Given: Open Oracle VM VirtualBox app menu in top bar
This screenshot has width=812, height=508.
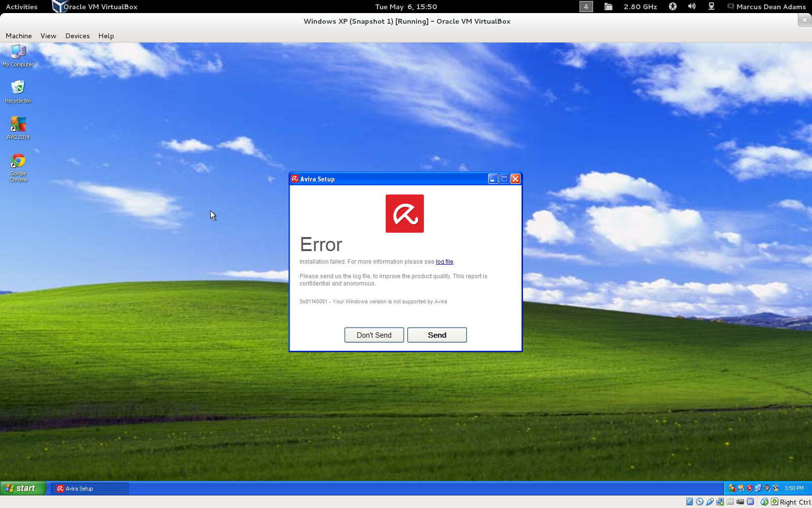Looking at the screenshot, I should pyautogui.click(x=95, y=7).
